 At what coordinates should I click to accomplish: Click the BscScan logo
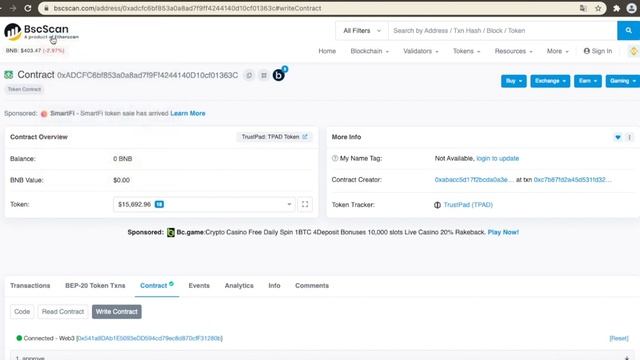tap(41, 32)
